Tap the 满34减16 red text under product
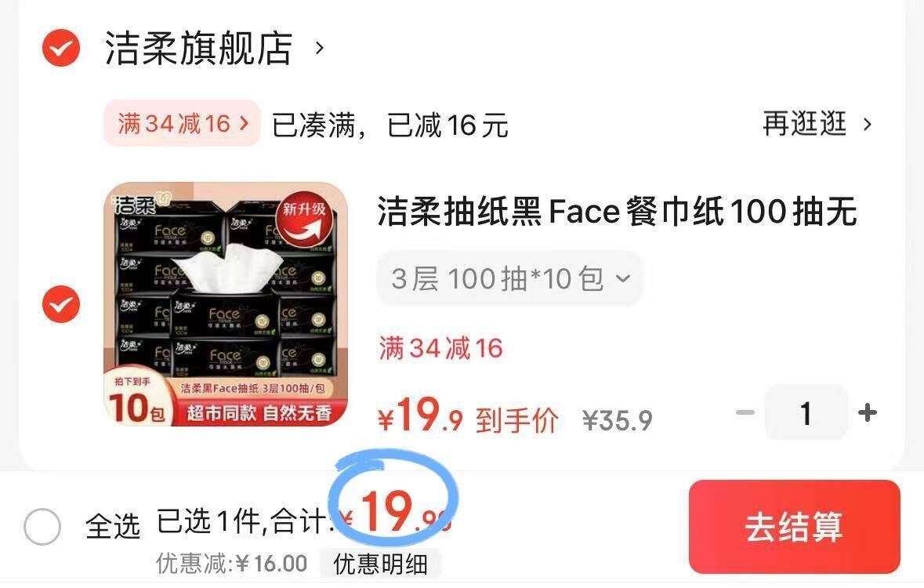Screen dimensions: 924x588 pyautogui.click(x=440, y=348)
